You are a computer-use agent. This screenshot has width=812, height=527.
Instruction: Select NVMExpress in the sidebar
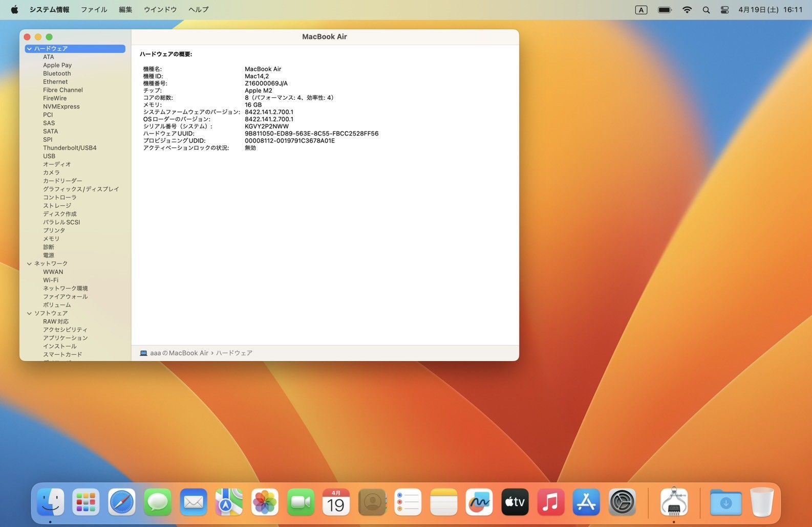[x=61, y=106]
